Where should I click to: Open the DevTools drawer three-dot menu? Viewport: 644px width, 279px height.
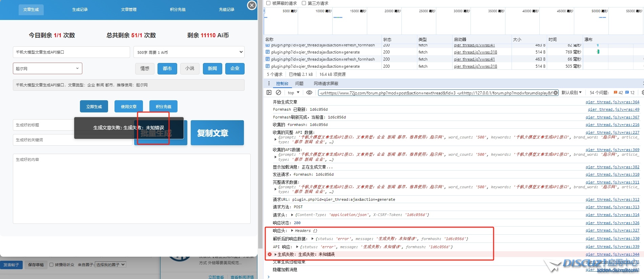[269, 83]
